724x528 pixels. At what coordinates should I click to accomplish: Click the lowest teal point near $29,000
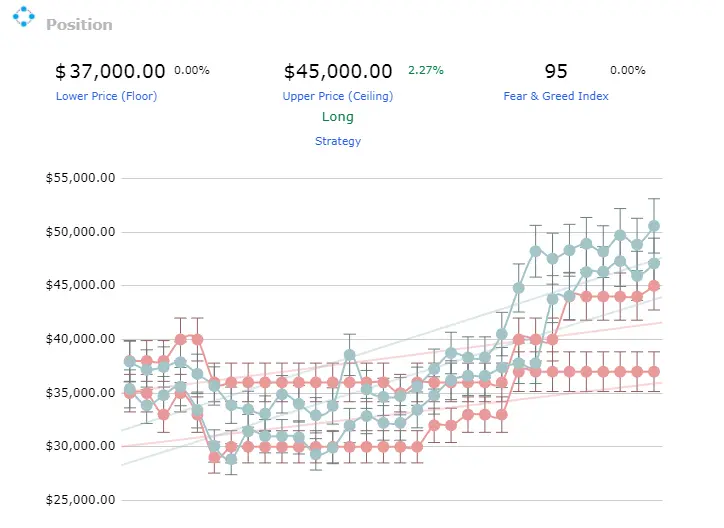click(231, 460)
